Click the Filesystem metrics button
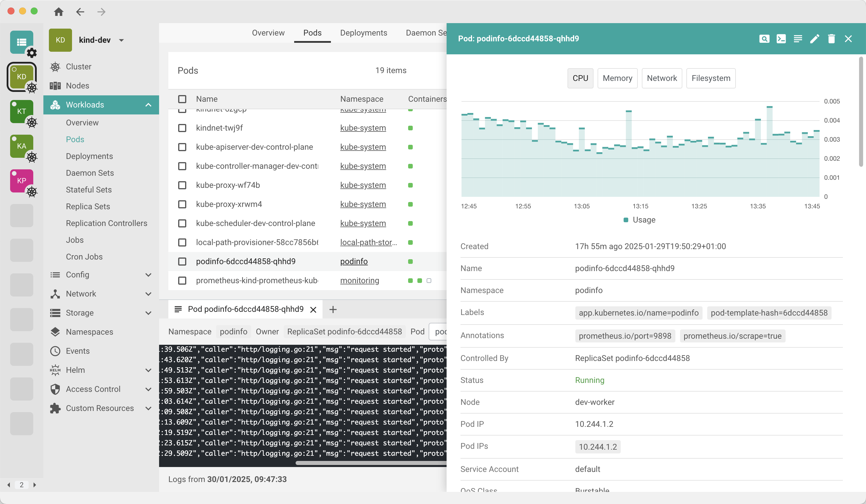Image resolution: width=866 pixels, height=504 pixels. click(x=710, y=78)
